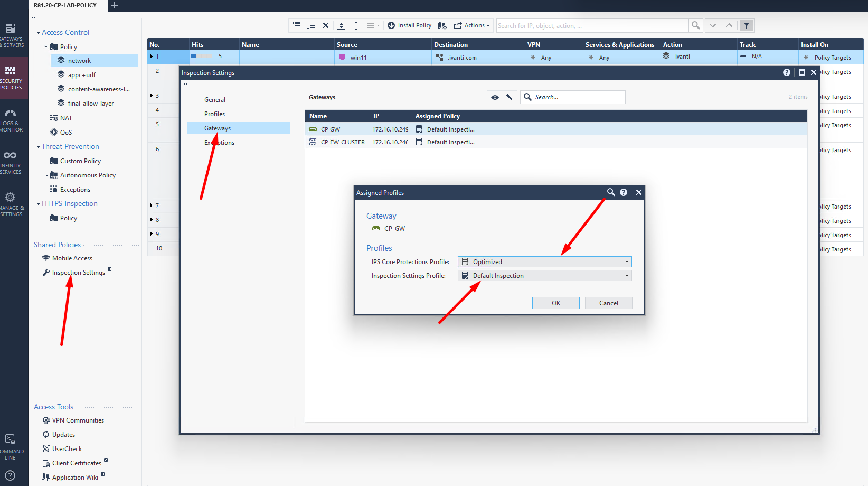Image resolution: width=868 pixels, height=486 pixels.
Task: Click help icon in Inspection Settings window
Action: tap(787, 72)
